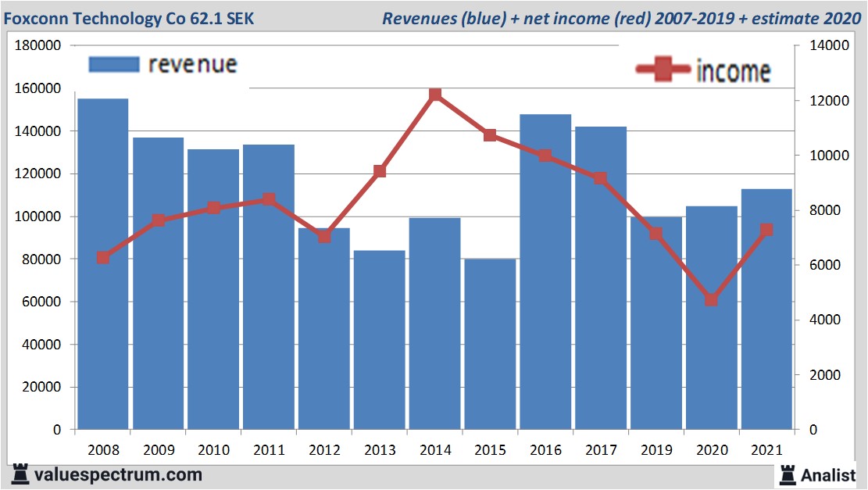Click the red income marker for 2014
The width and height of the screenshot is (868, 490).
[x=435, y=95]
